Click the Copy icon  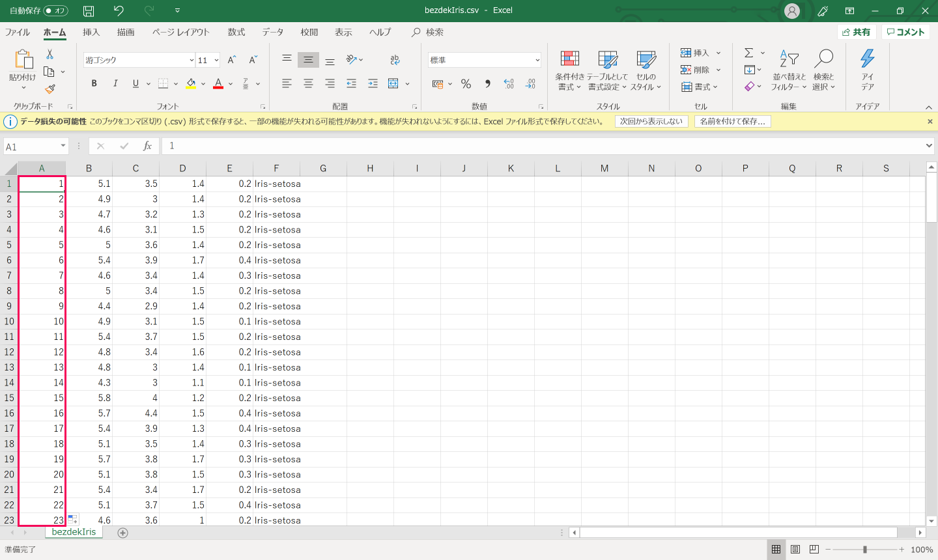[49, 72]
